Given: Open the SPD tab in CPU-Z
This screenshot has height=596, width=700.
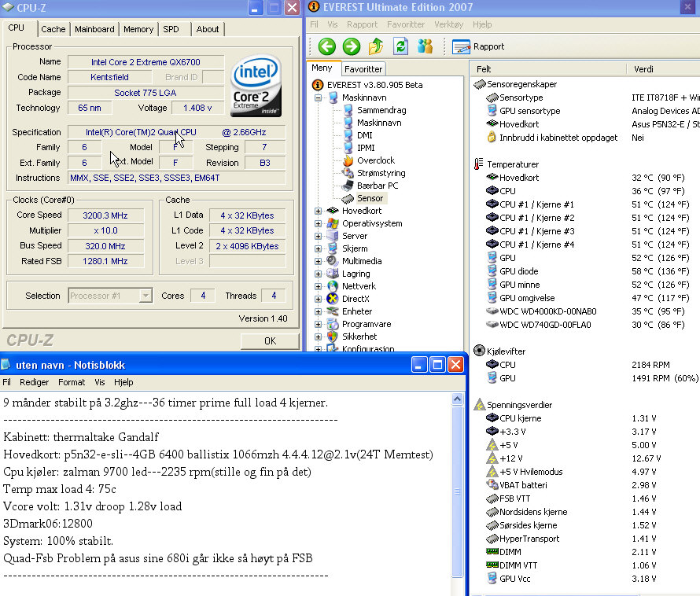Looking at the screenshot, I should [171, 29].
